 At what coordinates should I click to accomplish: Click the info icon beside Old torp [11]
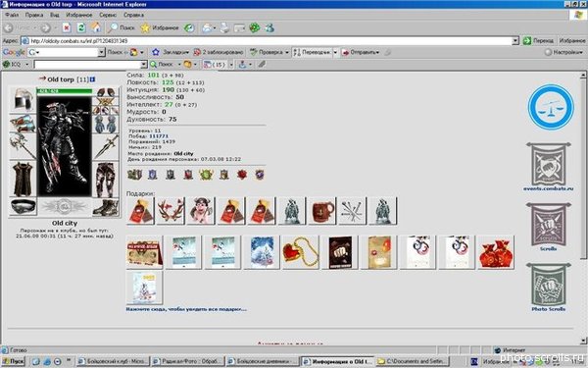point(92,79)
